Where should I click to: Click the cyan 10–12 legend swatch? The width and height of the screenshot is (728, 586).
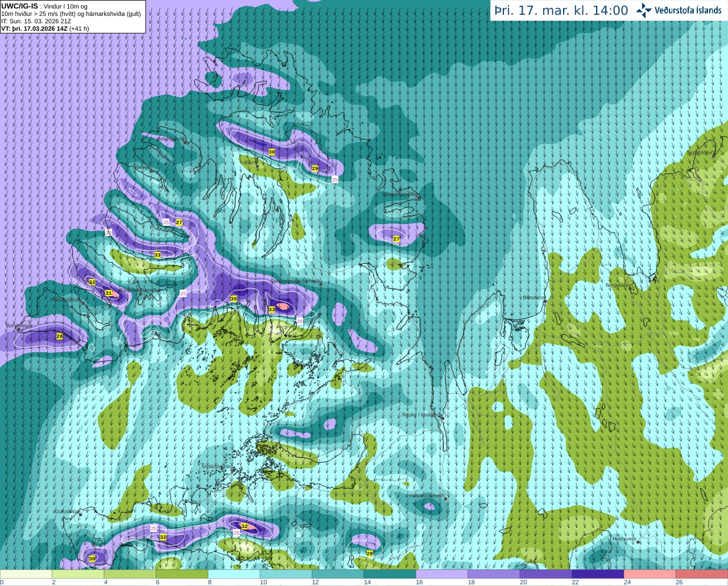(286, 574)
